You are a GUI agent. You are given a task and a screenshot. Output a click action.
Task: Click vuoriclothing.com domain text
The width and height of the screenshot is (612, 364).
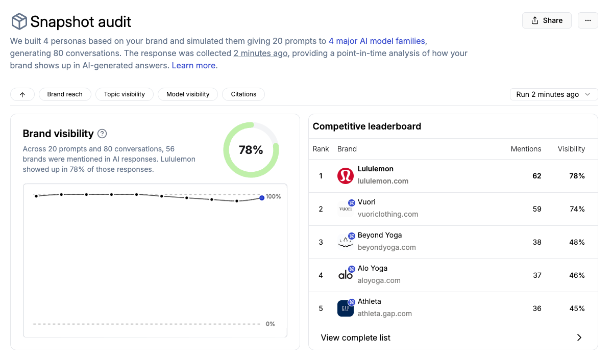387,214
